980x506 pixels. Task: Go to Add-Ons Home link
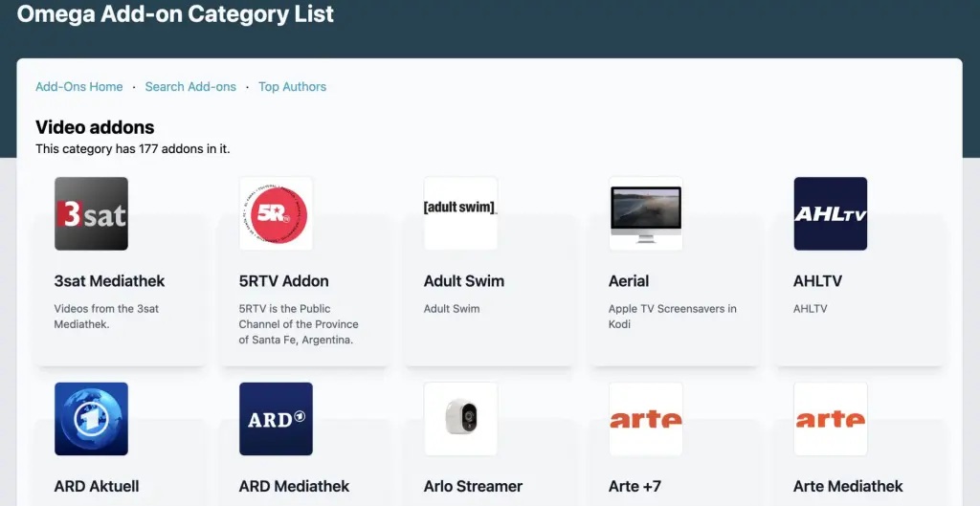tap(79, 87)
